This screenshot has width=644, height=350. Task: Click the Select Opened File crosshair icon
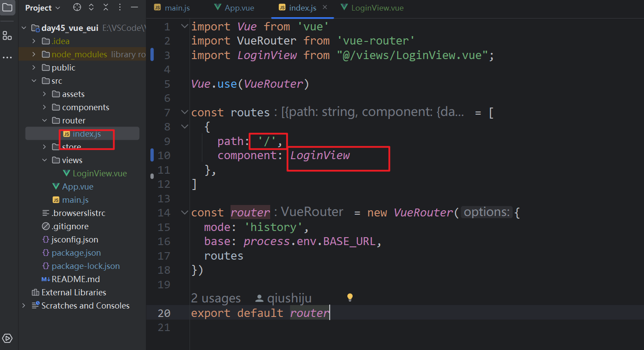point(77,7)
